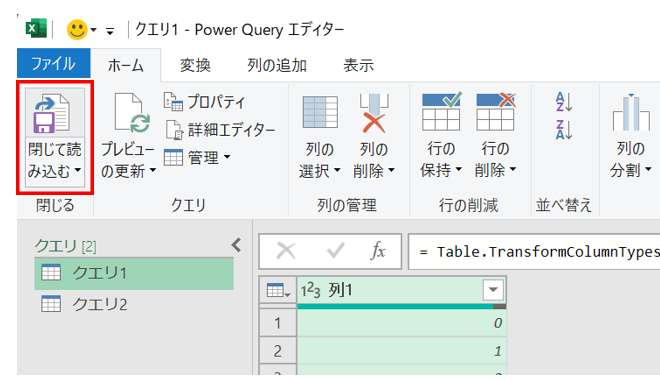Select row number 1 in the grid

[278, 323]
